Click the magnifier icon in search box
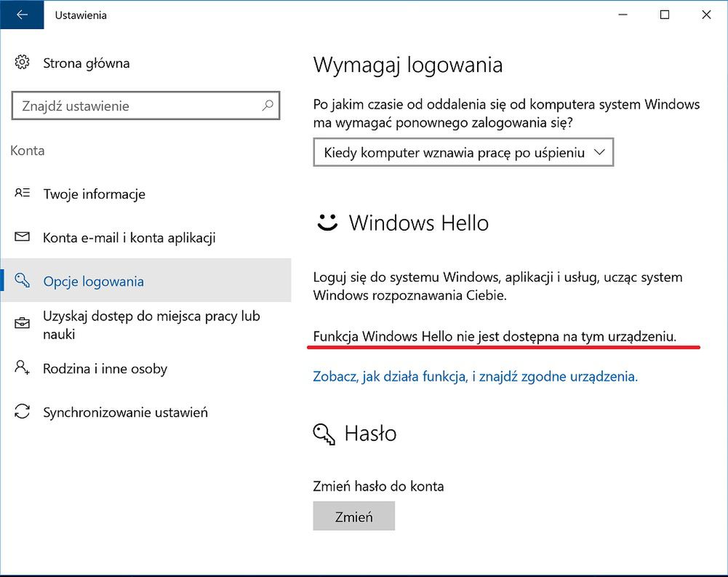The image size is (728, 577). pyautogui.click(x=268, y=106)
